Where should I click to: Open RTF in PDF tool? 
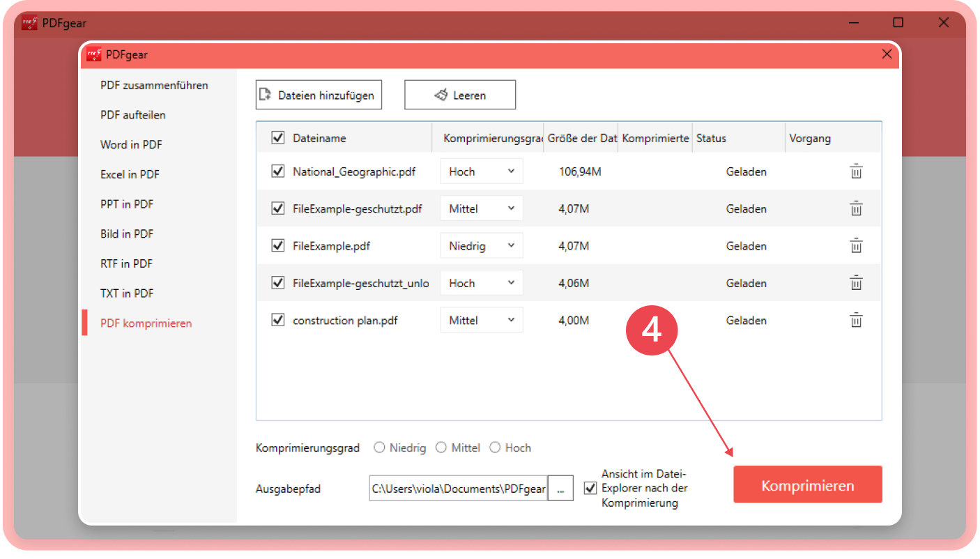coord(126,263)
